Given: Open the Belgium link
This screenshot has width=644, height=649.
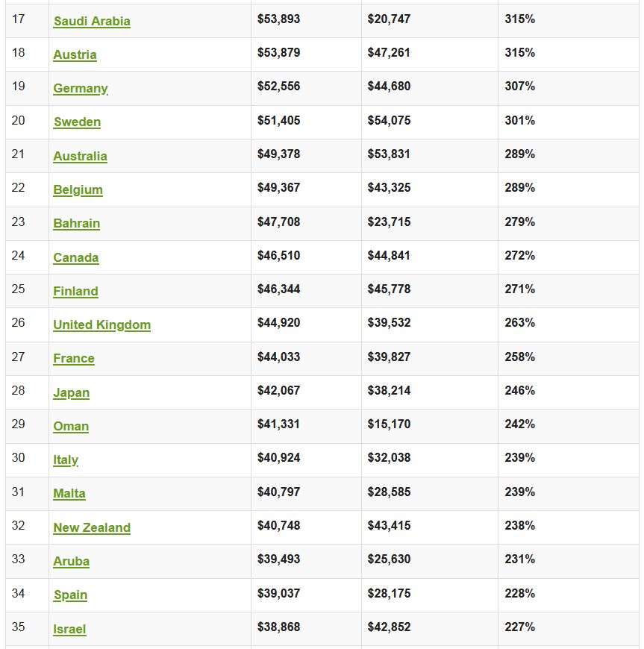Looking at the screenshot, I should 78,189.
